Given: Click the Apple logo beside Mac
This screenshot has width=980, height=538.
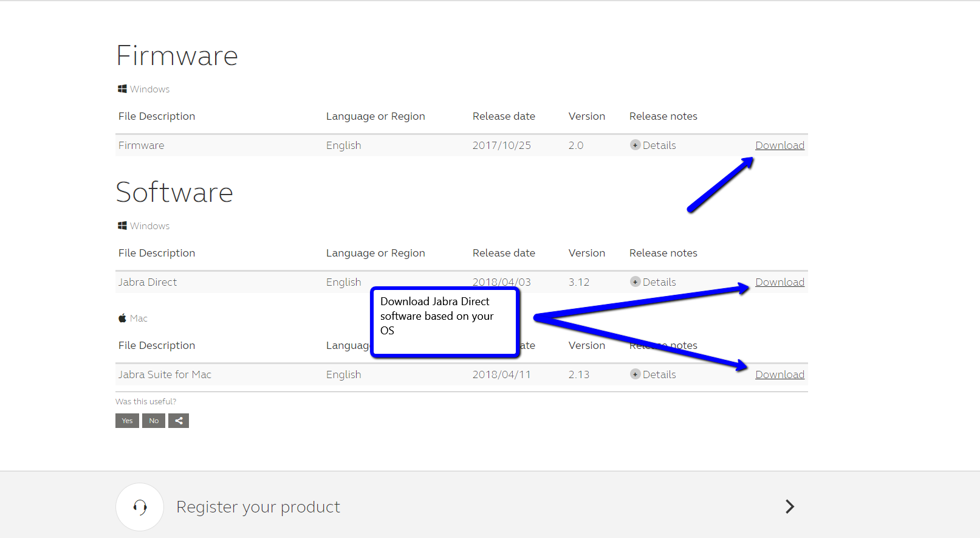Looking at the screenshot, I should coord(122,319).
